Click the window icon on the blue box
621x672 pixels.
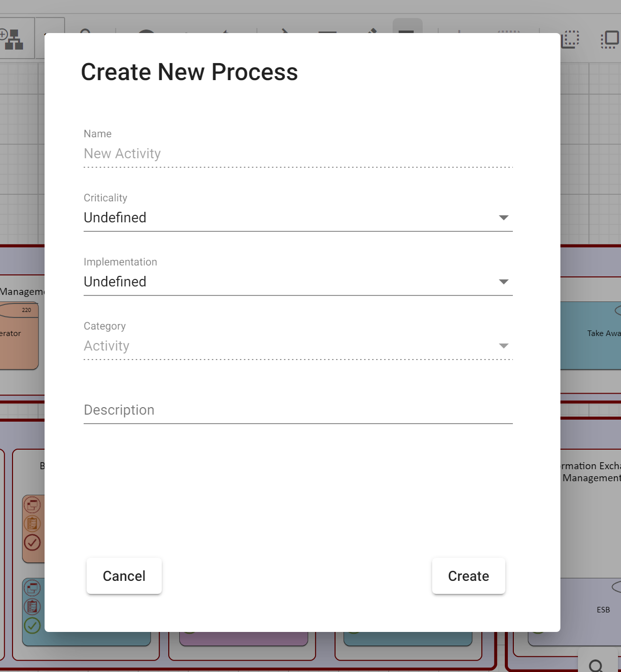[x=33, y=588]
